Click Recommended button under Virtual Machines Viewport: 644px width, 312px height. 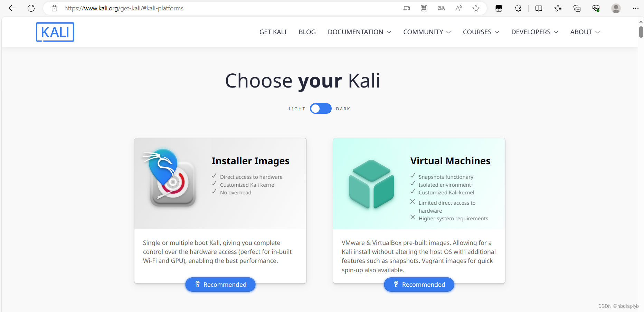point(419,284)
